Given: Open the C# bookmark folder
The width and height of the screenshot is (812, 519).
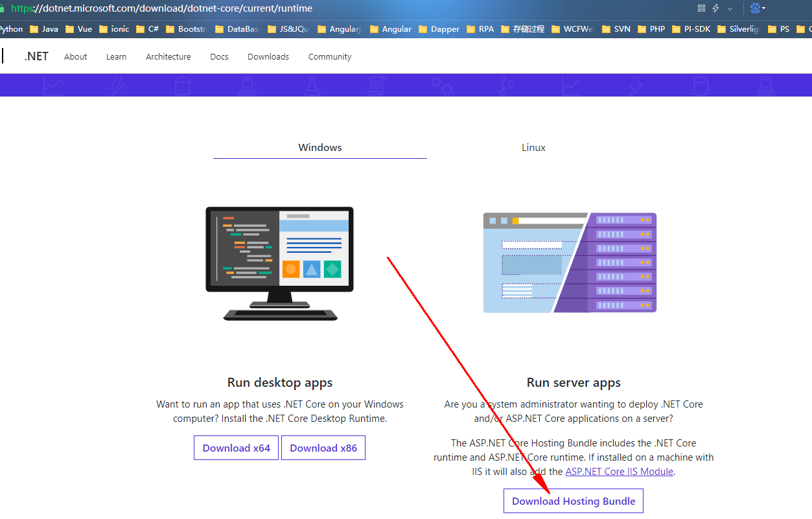Looking at the screenshot, I should [147, 29].
